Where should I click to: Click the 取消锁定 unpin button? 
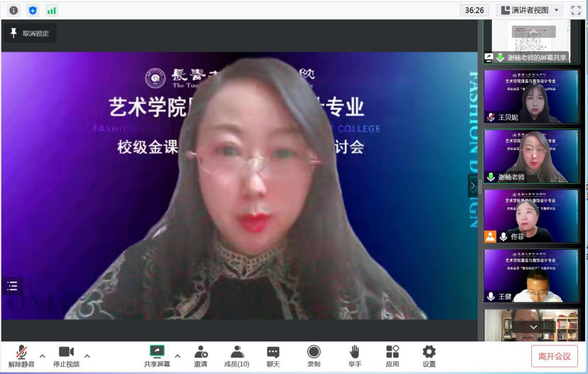tap(30, 33)
